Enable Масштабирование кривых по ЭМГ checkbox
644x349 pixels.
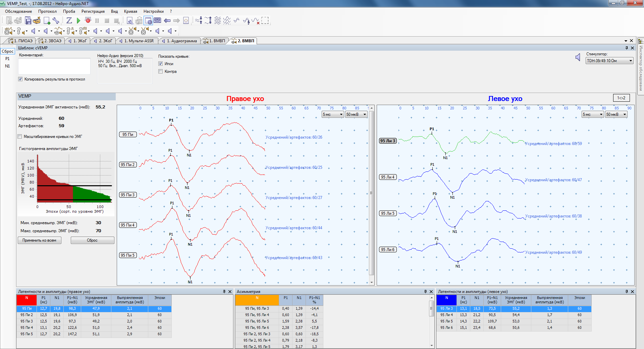point(20,137)
